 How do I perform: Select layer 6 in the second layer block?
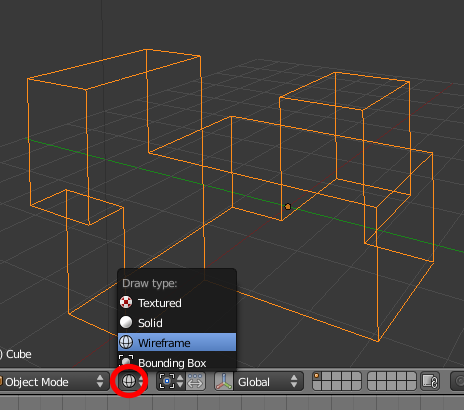point(372,377)
